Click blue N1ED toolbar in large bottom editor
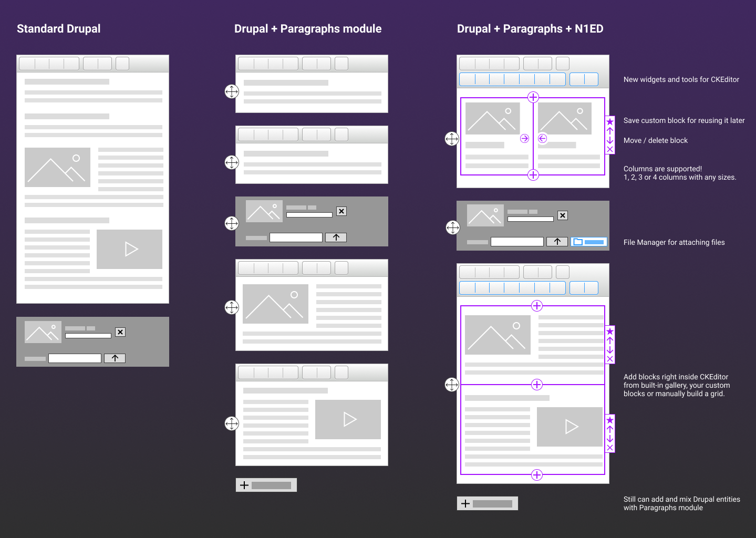Screen dimensions: 756x538 click(529, 288)
